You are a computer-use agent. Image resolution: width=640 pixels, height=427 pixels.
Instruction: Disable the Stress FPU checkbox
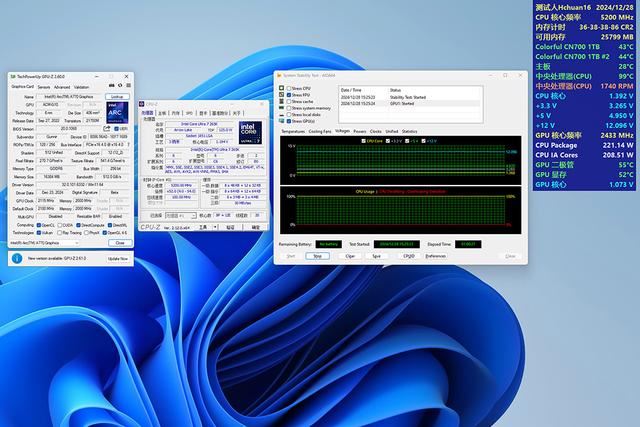(x=289, y=95)
